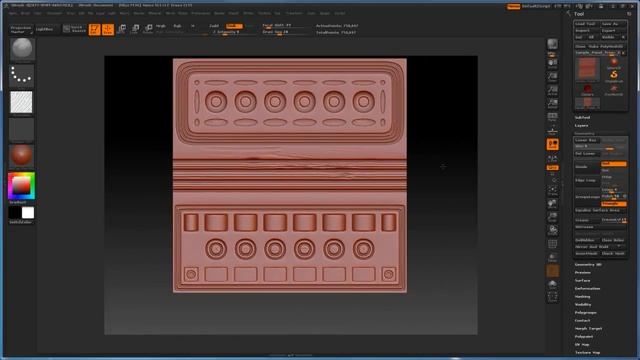This screenshot has width=640, height=360.
Task: Open the Transform menu
Action: tap(294, 13)
